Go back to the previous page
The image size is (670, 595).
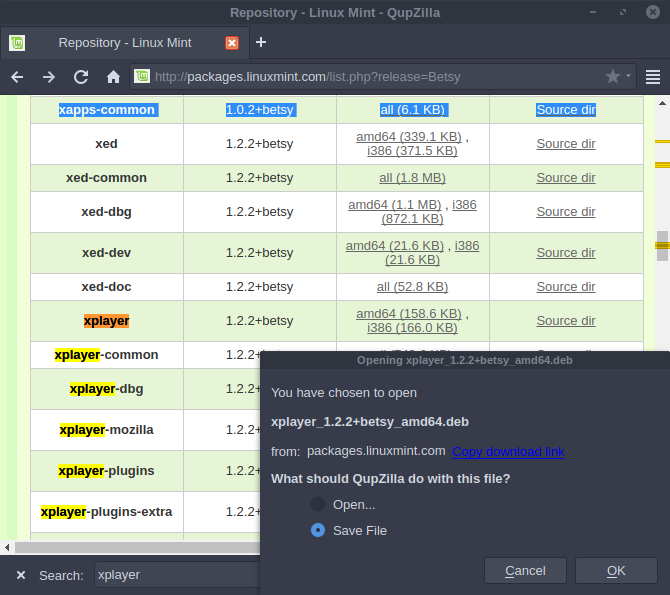[x=17, y=77]
